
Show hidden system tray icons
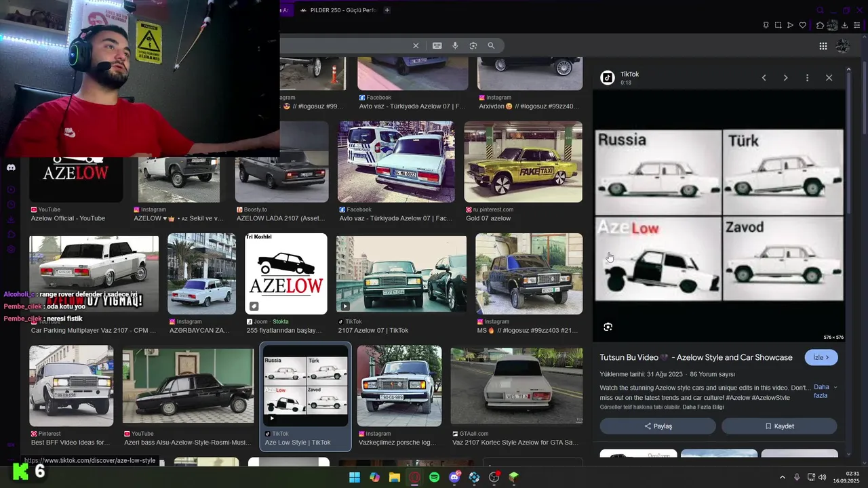click(x=782, y=477)
